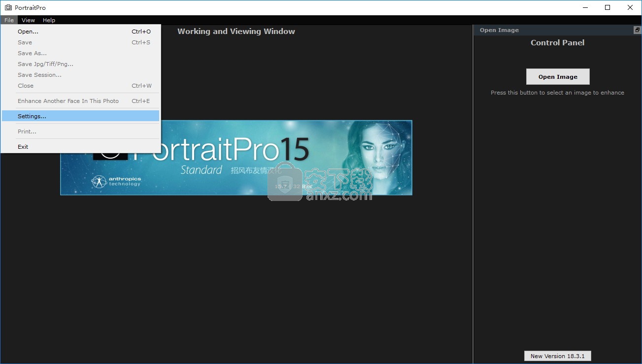
Task: Open the Help menu
Action: coord(49,20)
